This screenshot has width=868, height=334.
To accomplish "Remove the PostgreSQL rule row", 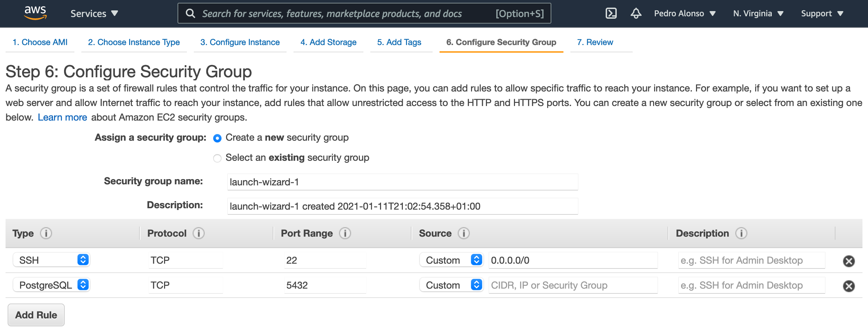I will click(849, 286).
